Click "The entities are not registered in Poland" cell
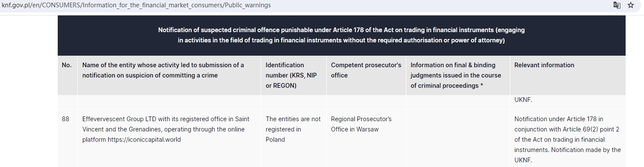This screenshot has width=644, height=167. click(x=293, y=129)
